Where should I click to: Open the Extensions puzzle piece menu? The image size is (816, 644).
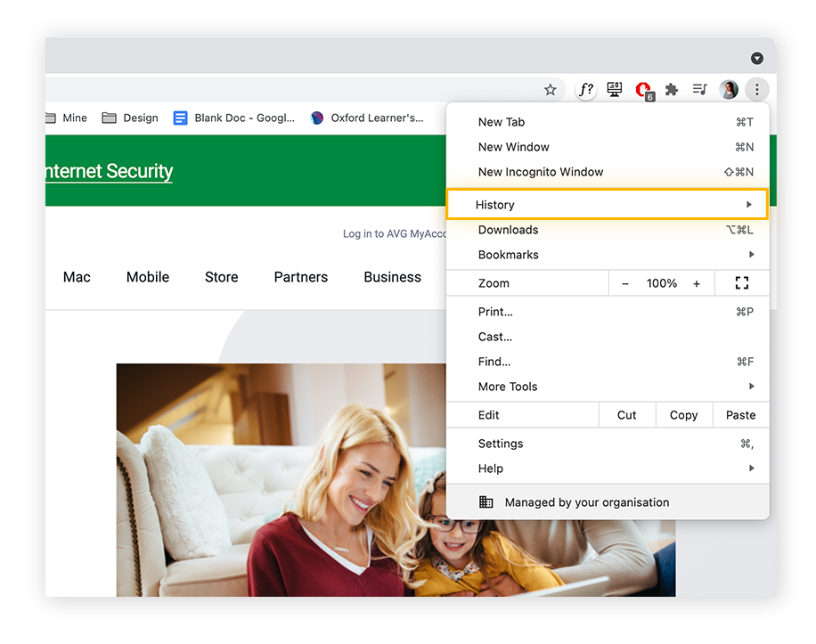[x=672, y=89]
